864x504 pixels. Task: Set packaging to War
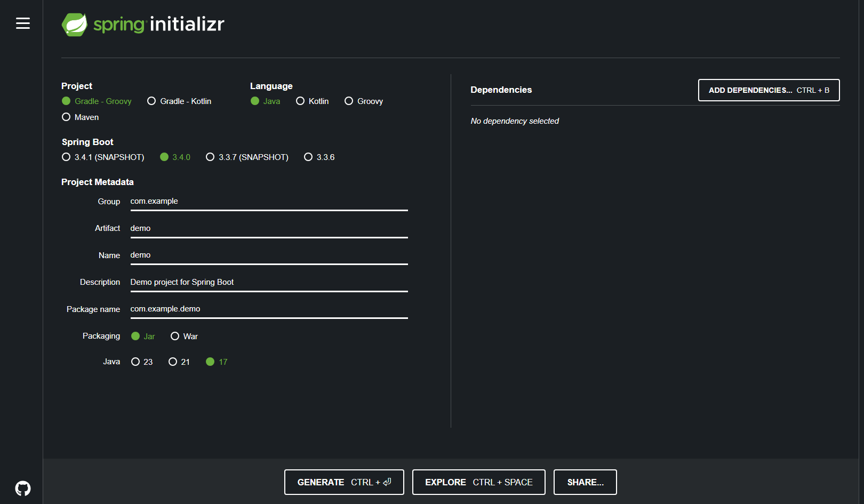[184, 337]
